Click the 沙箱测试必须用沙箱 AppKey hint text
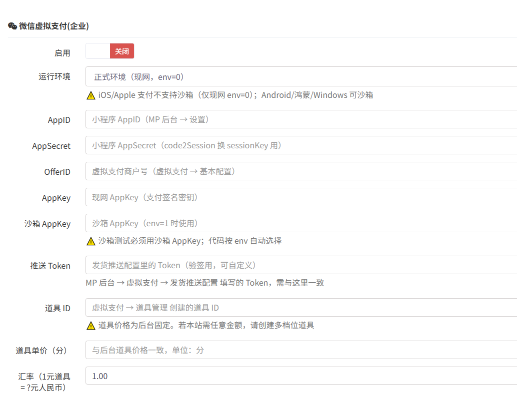 [x=190, y=241]
